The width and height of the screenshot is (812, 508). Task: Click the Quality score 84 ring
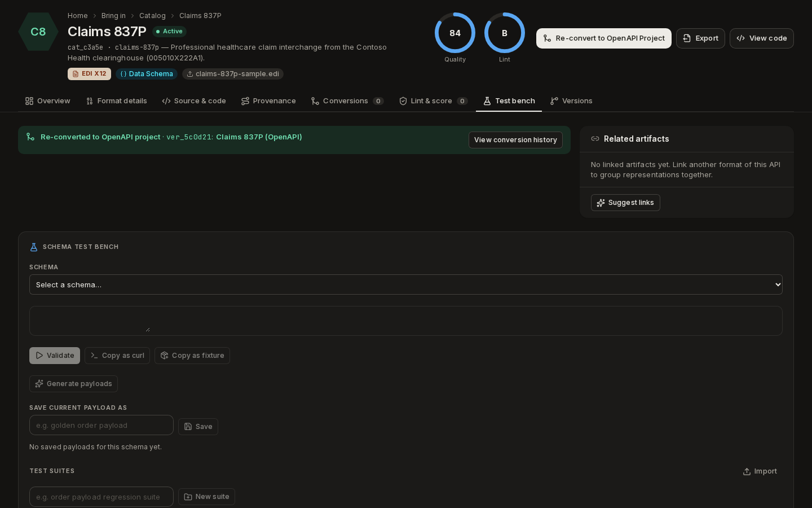pyautogui.click(x=455, y=33)
